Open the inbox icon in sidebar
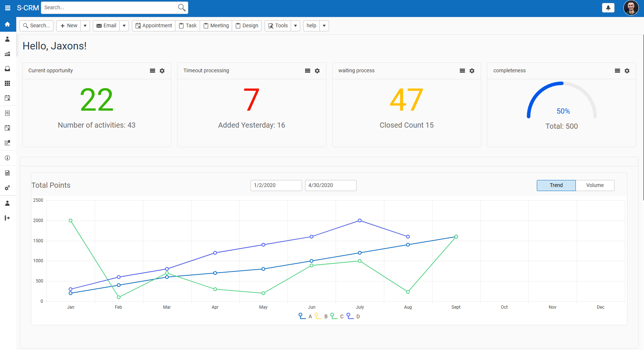The image size is (644, 350). click(x=7, y=69)
